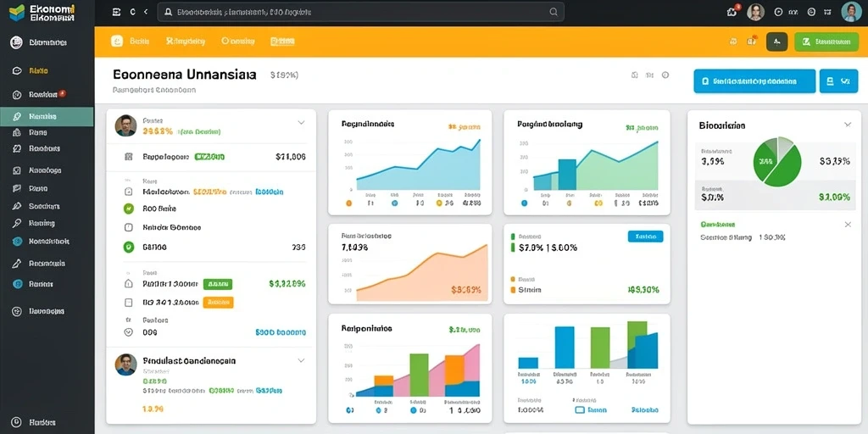
Task: Click the back chevron in the top bar
Action: click(x=146, y=11)
